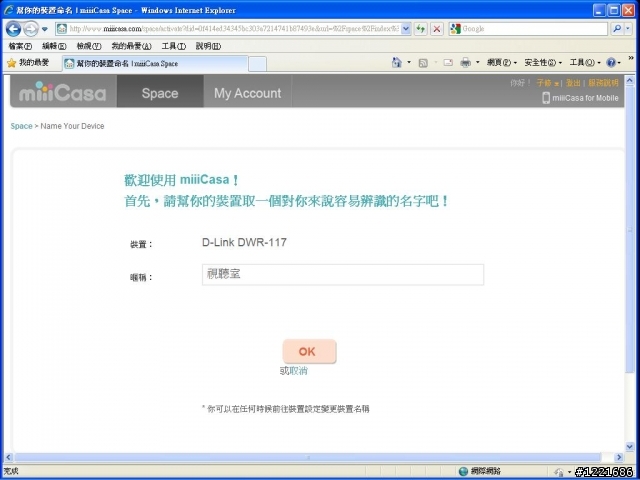Image resolution: width=640 pixels, height=480 pixels.
Task: Click the D-Link DWR-117 device text
Action: point(244,242)
